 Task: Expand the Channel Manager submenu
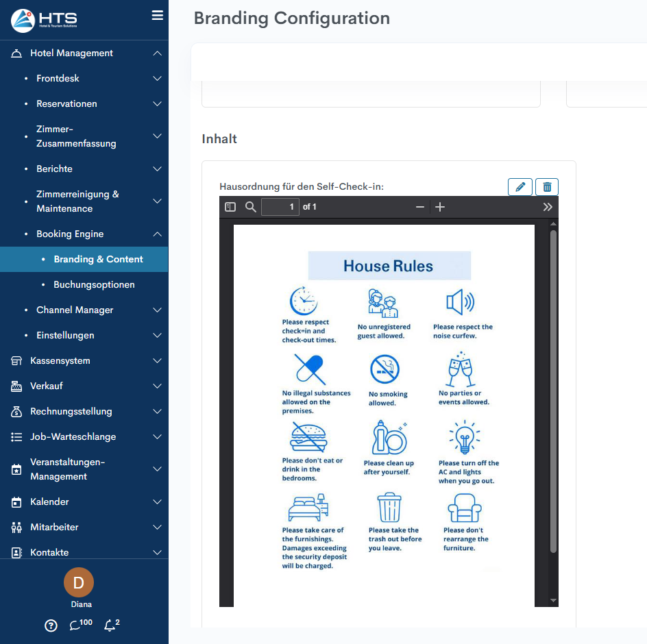click(157, 310)
